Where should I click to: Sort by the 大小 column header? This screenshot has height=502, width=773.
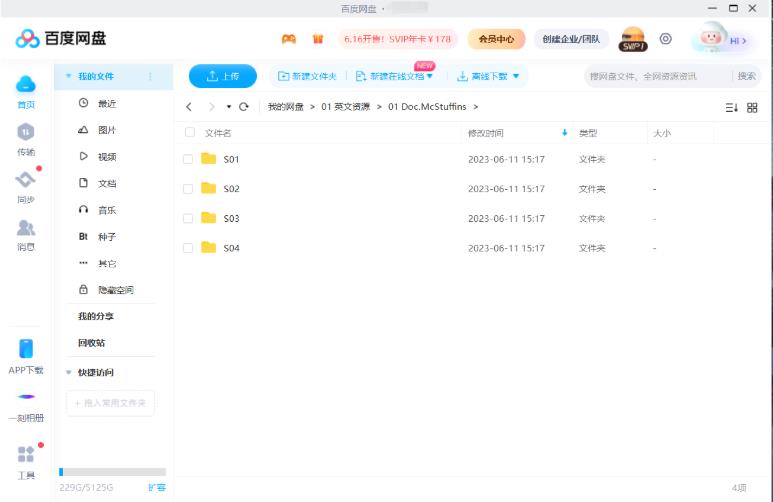tap(662, 133)
